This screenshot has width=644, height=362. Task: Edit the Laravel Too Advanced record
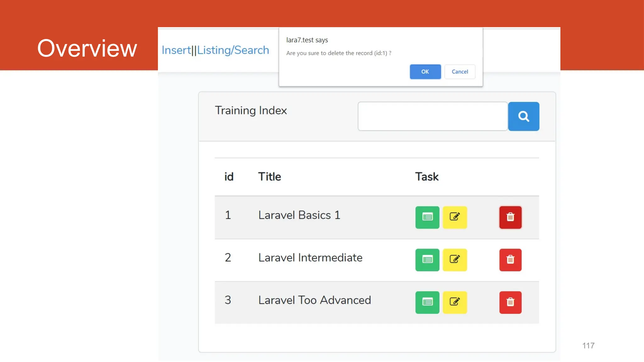455,302
